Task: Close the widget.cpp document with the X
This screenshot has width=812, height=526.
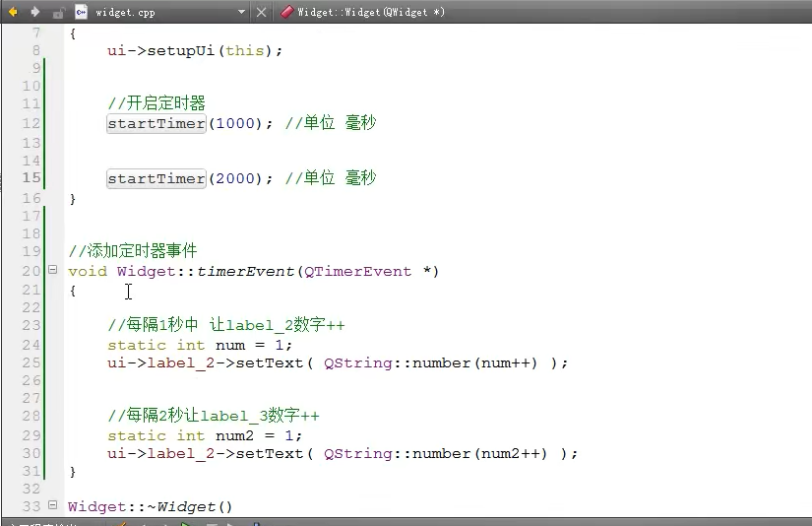Action: (x=262, y=12)
